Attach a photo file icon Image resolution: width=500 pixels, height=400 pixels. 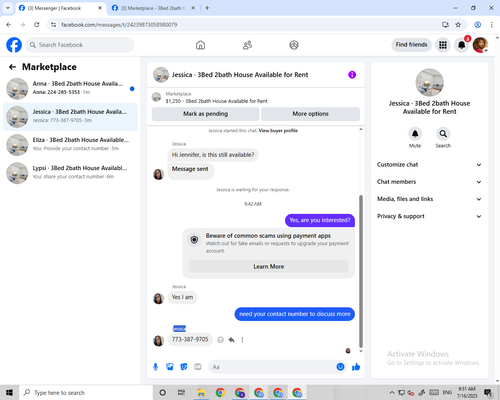pos(170,367)
